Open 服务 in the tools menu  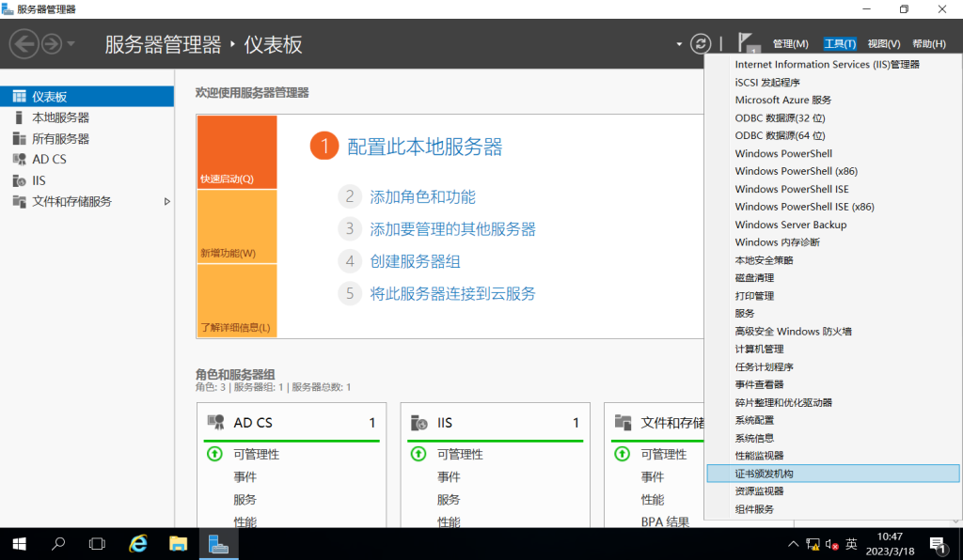(x=833, y=314)
